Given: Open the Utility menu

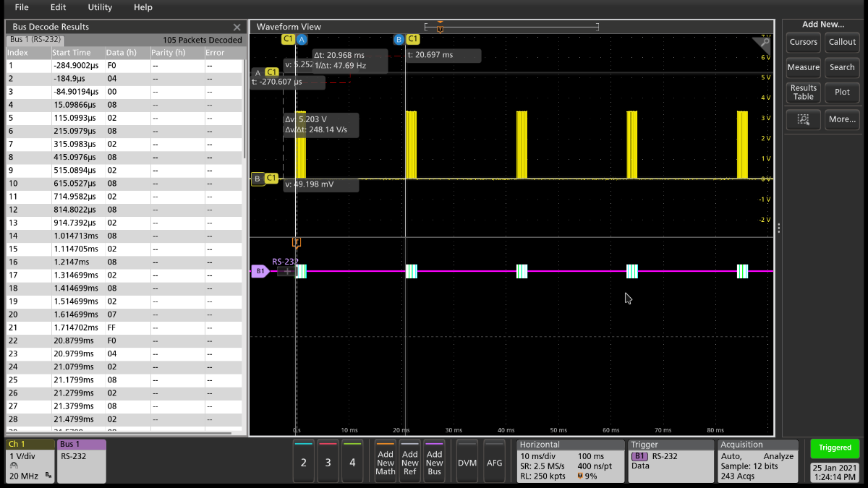Looking at the screenshot, I should point(100,7).
